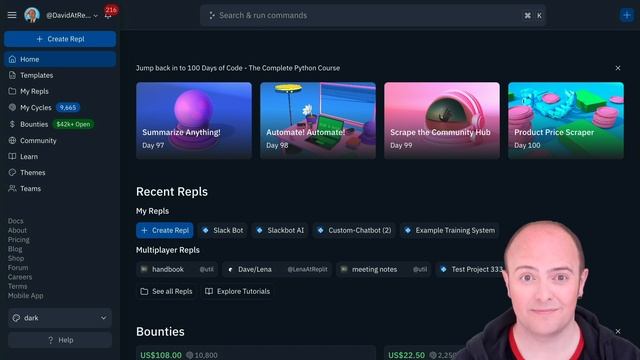Open My Repls in sidebar
The image size is (640, 360).
coord(60,91)
